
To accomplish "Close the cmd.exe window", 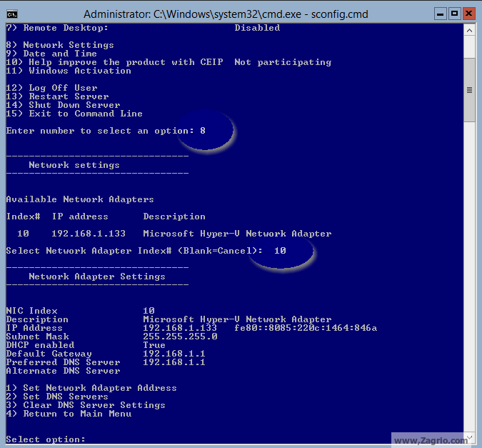I will tap(468, 14).
